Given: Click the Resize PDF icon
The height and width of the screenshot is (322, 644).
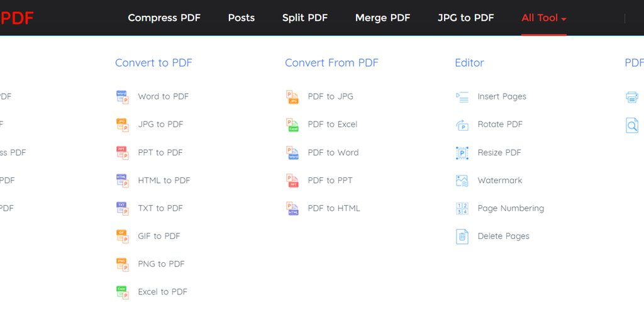Looking at the screenshot, I should click(x=462, y=153).
